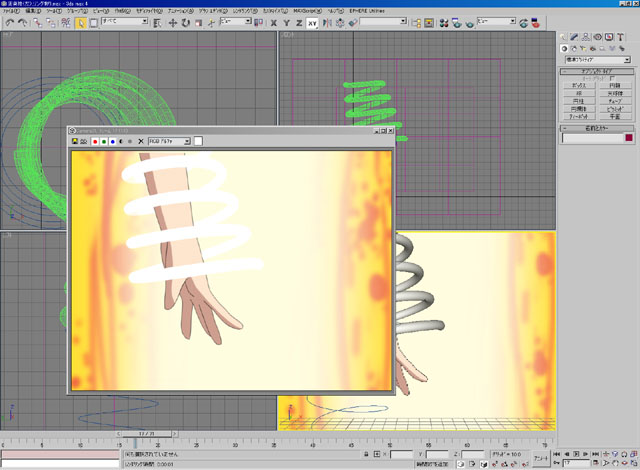Toggle the red channel in render window
This screenshot has height=470, width=640.
pyautogui.click(x=95, y=141)
